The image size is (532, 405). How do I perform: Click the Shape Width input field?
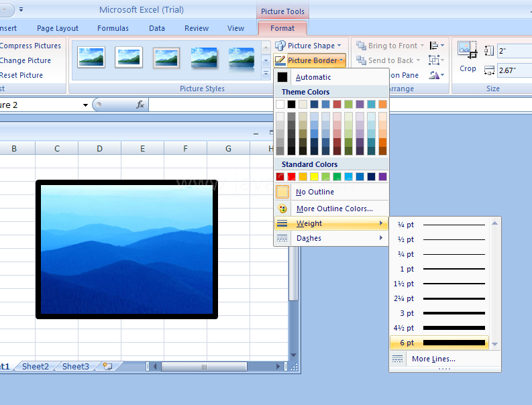pos(515,70)
